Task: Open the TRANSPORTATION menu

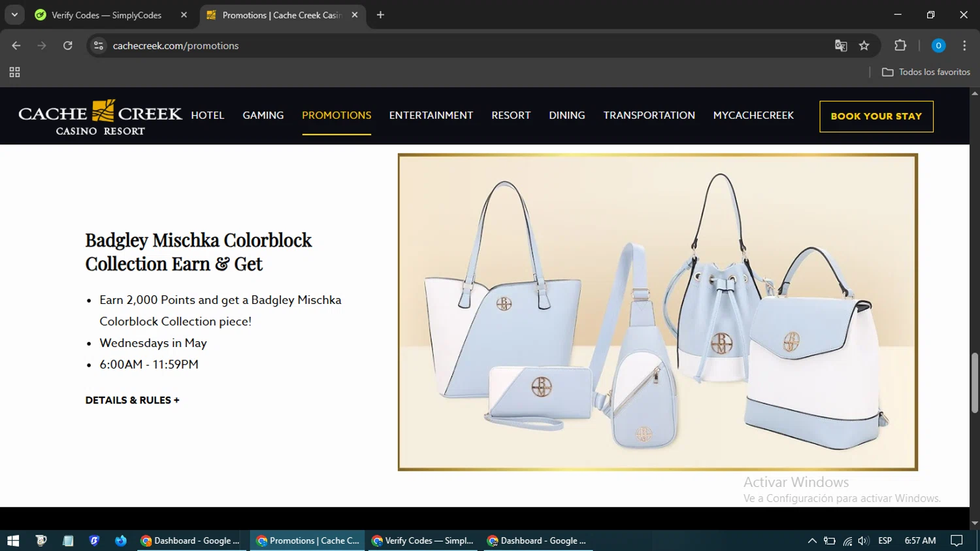Action: click(x=649, y=116)
